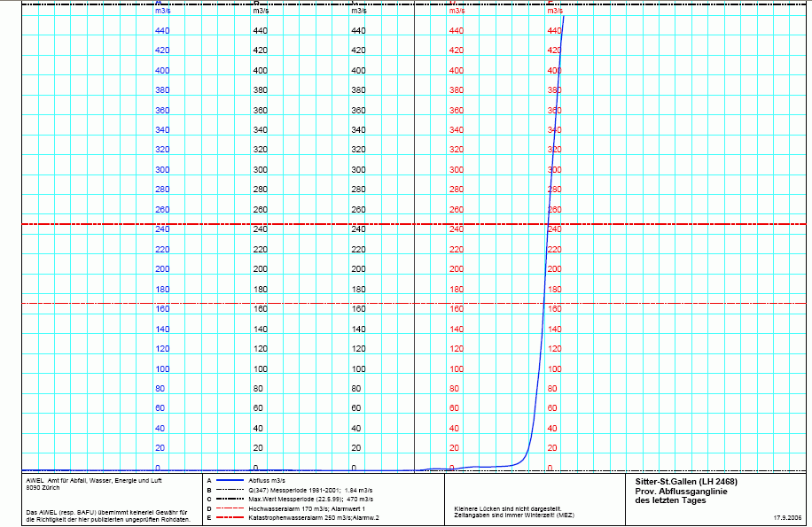Select legend entry 'Hochwasseralarm 170 m3/s'
Image resolution: width=812 pixels, height=527 pixels.
pos(288,508)
